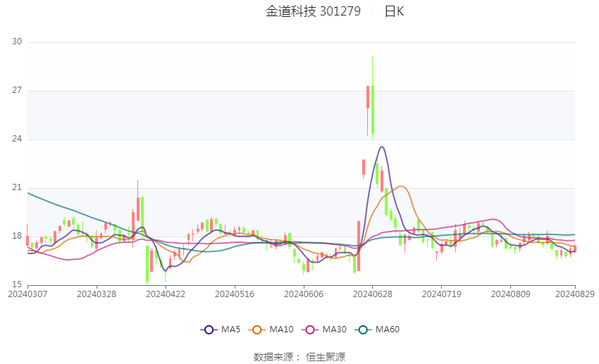599x364 pixels.
Task: Click the y-axis value 30
Action: (x=17, y=42)
